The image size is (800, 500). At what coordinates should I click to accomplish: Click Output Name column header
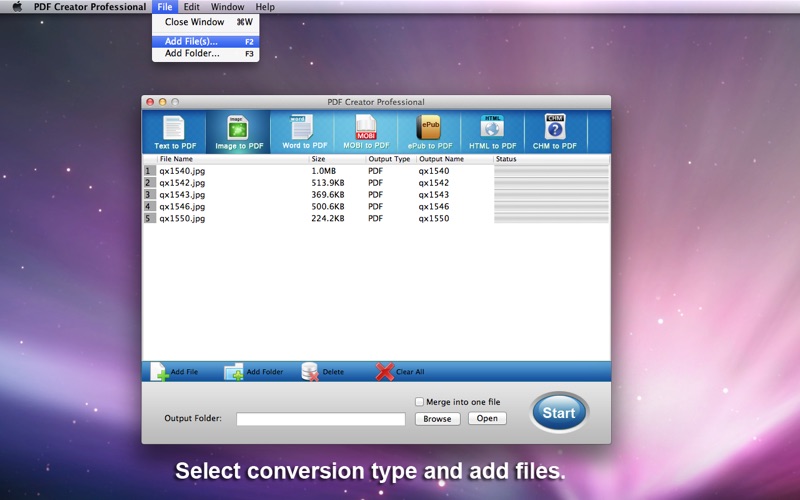click(455, 159)
